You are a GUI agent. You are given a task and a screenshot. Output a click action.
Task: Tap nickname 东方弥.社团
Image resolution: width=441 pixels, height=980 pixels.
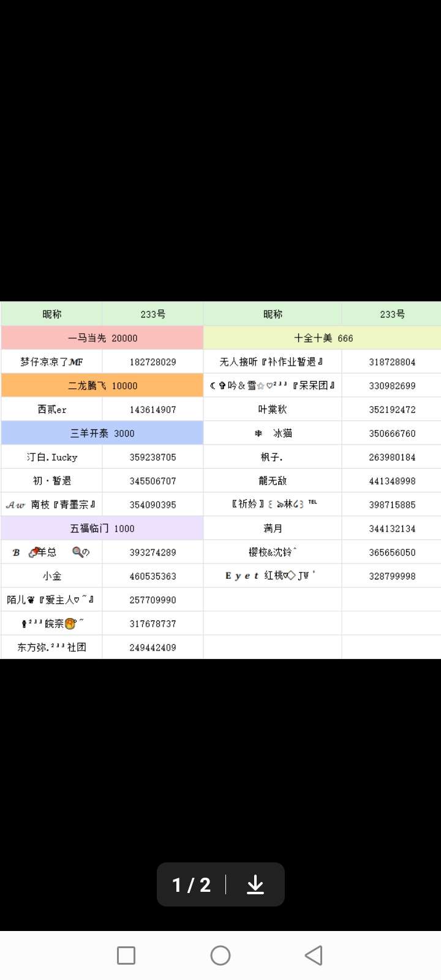(52, 647)
